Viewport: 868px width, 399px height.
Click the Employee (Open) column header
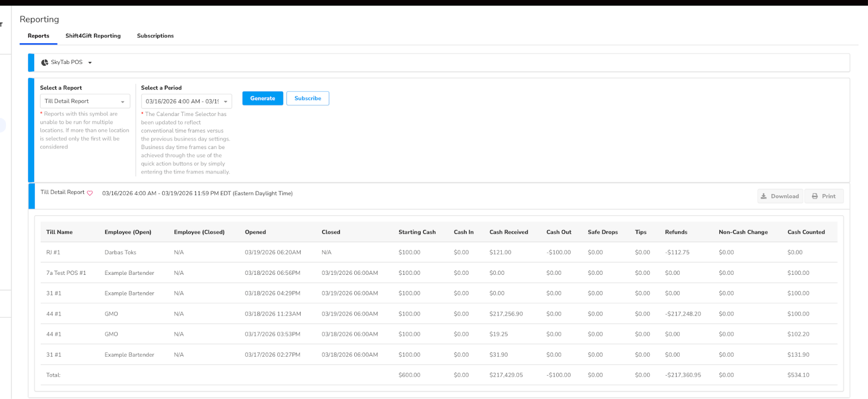pyautogui.click(x=128, y=232)
